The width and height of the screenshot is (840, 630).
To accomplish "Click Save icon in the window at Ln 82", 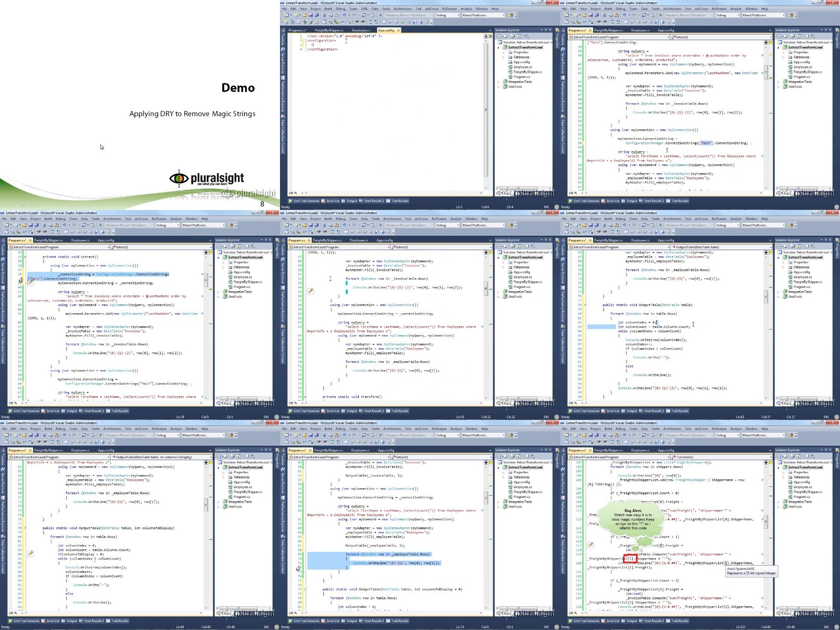I will click(x=591, y=225).
